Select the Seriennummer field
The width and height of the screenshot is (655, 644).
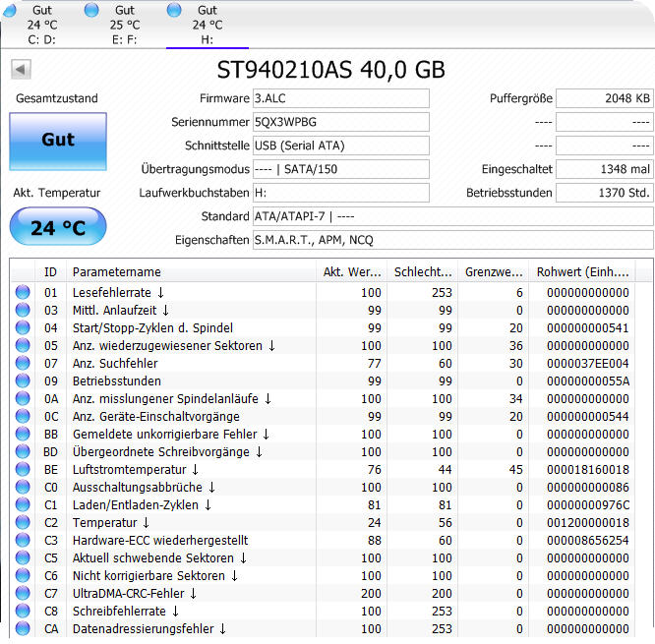click(340, 122)
